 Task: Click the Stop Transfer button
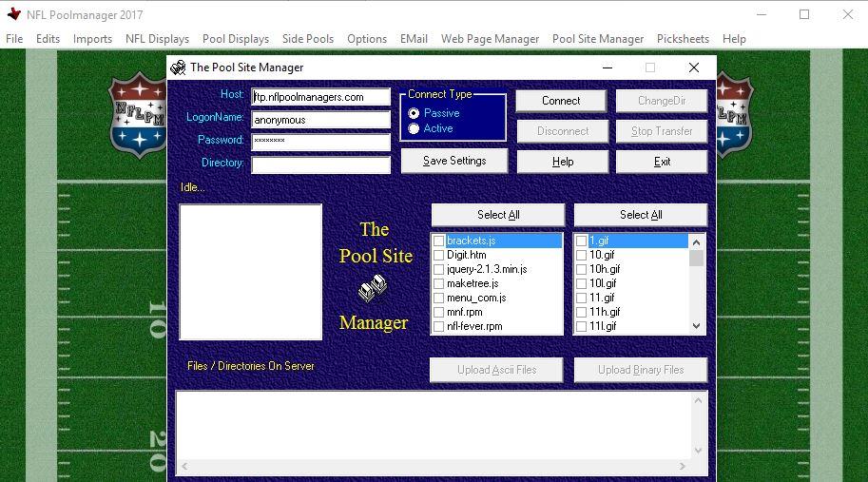(x=662, y=131)
